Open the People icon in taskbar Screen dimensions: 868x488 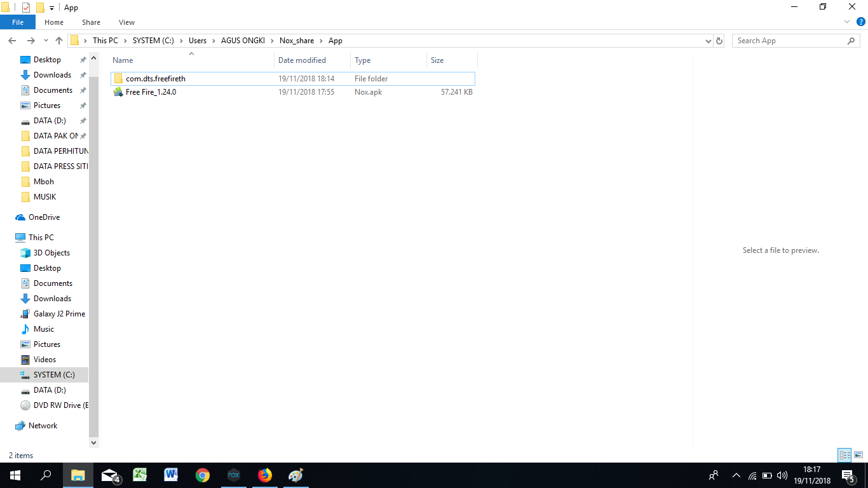pyautogui.click(x=714, y=475)
